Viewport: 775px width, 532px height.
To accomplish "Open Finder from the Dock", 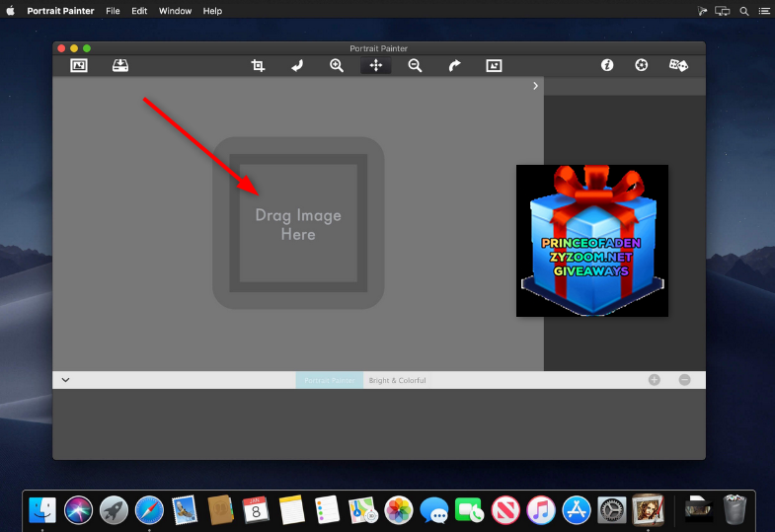I will click(x=42, y=509).
